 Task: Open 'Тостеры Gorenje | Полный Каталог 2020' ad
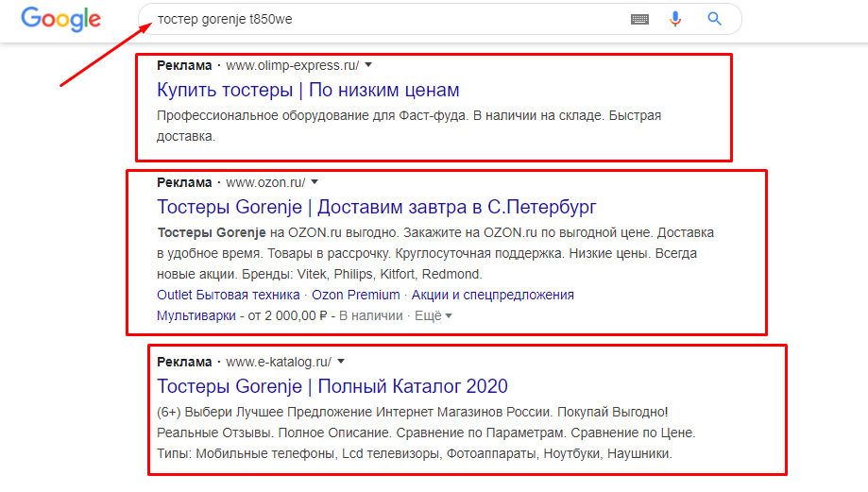[332, 386]
